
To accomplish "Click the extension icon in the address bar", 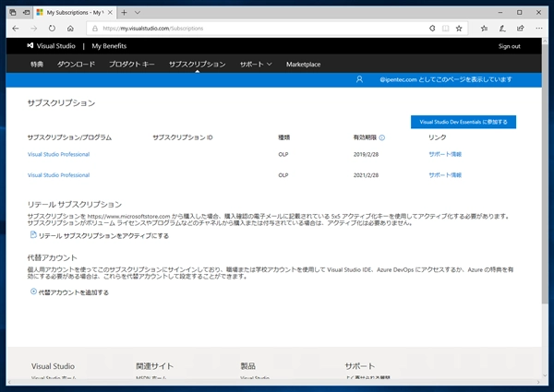I will (432, 29).
